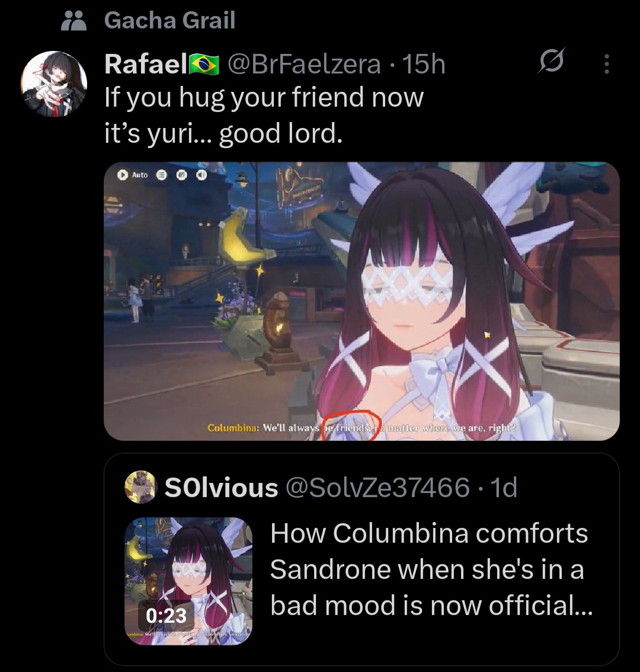Toggle the Auto play button in game image
The image size is (640, 672).
coord(133,175)
